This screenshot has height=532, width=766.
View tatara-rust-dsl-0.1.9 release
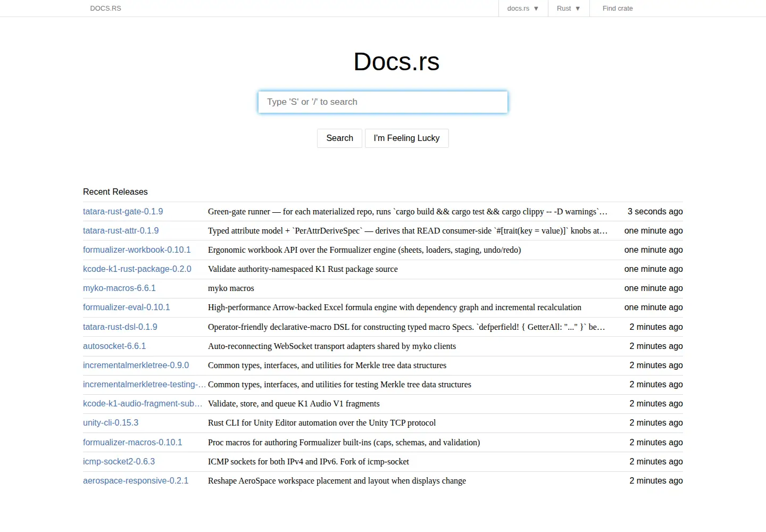pos(120,327)
